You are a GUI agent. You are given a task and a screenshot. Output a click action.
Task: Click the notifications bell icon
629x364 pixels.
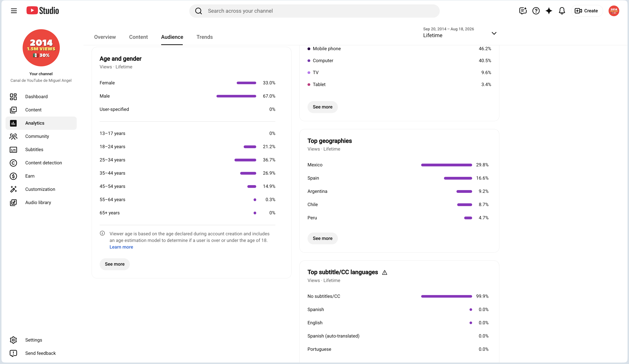tap(562, 11)
